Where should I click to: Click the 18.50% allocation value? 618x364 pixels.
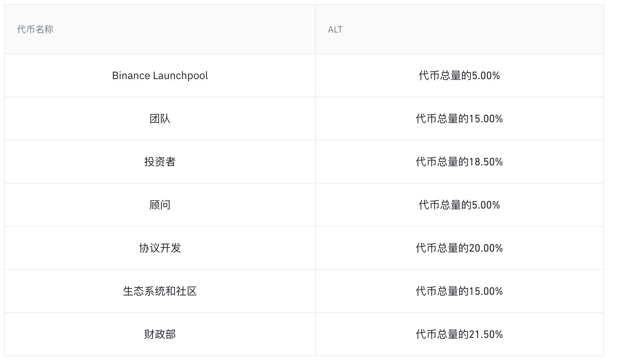(x=459, y=162)
